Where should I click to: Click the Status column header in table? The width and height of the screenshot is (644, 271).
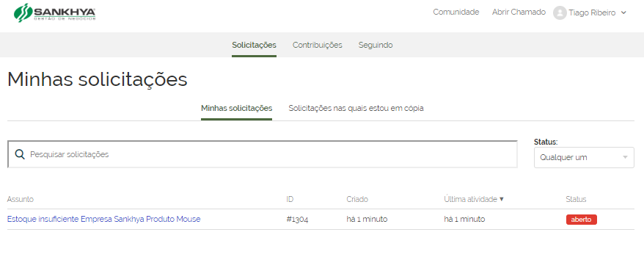[576, 199]
